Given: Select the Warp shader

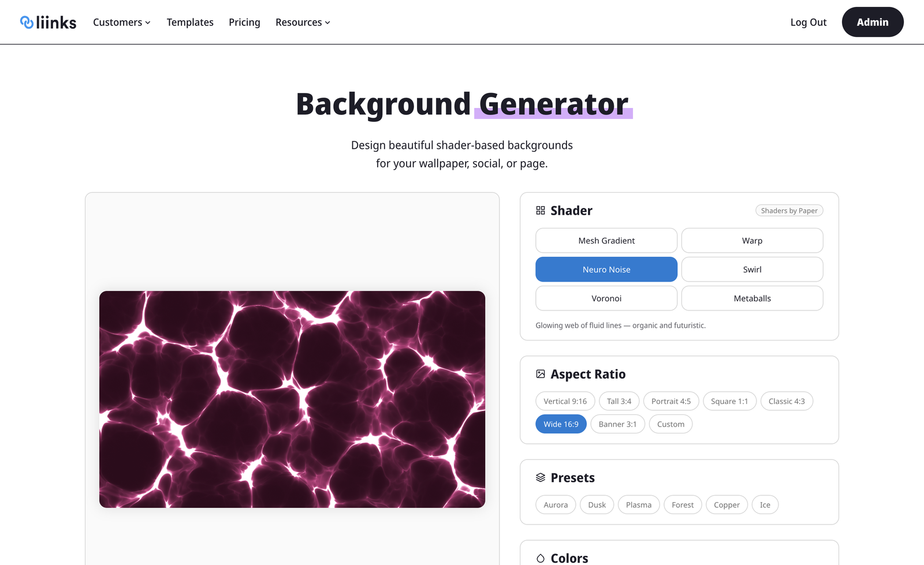Looking at the screenshot, I should tap(752, 240).
